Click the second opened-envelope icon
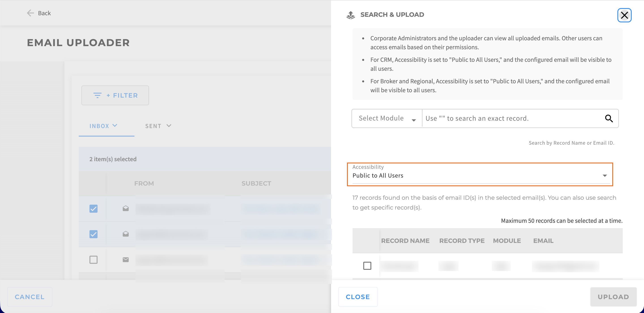 pyautogui.click(x=125, y=234)
